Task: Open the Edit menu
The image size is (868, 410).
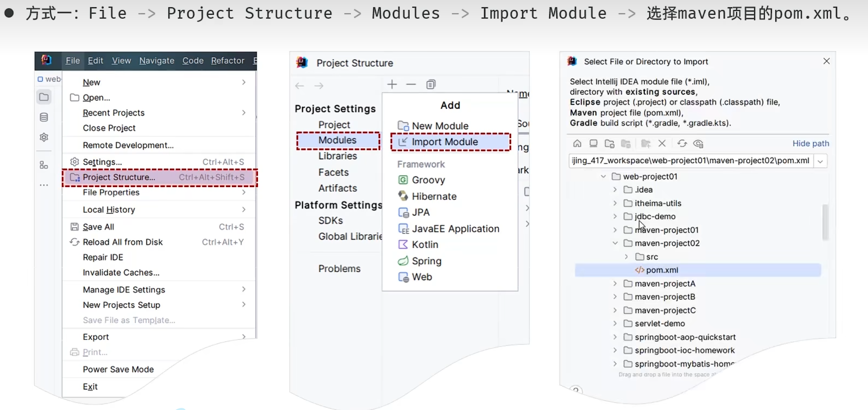Action: pyautogui.click(x=95, y=60)
